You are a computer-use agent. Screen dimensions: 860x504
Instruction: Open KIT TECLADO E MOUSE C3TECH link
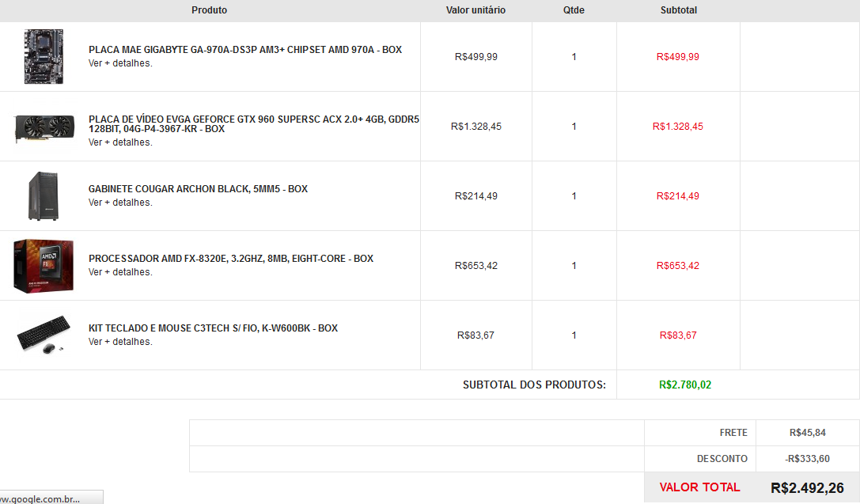pos(213,328)
